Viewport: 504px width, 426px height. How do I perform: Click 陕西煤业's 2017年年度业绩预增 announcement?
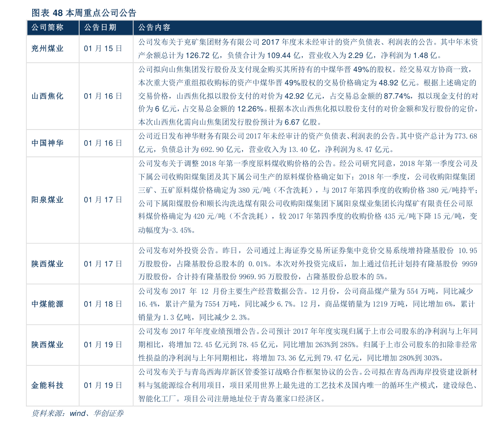tap(308, 345)
